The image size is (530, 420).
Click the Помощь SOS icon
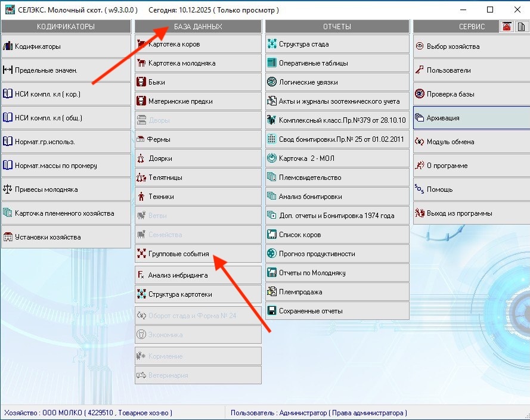419,189
